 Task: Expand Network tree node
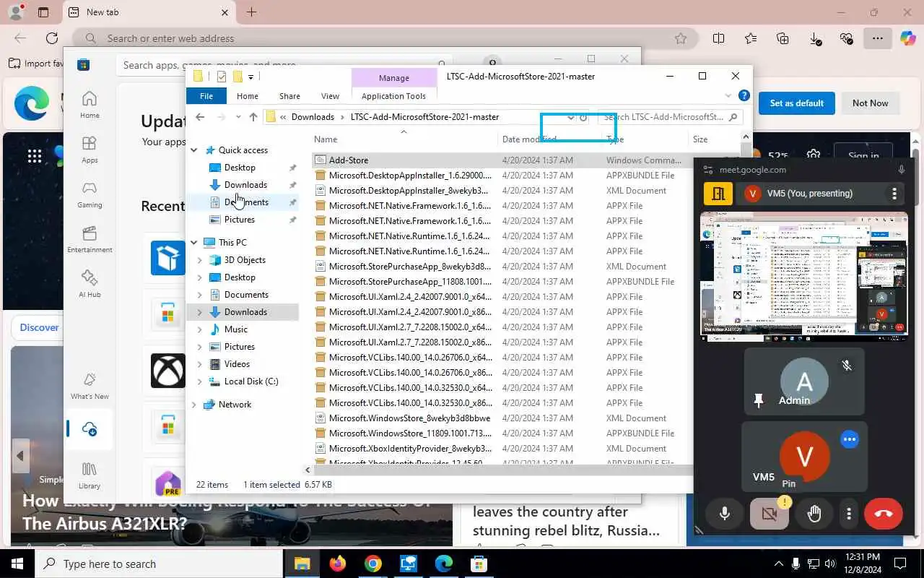(x=194, y=405)
